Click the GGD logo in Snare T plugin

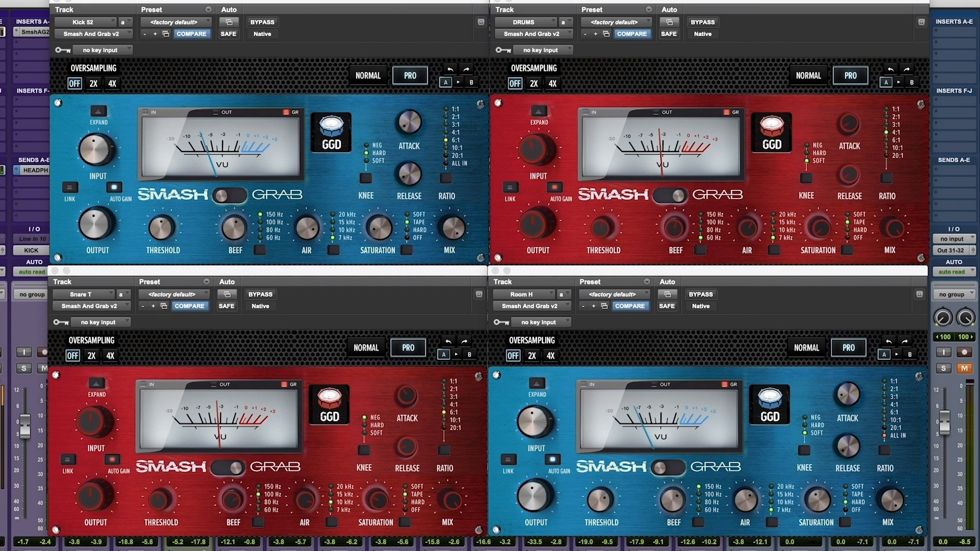pyautogui.click(x=329, y=404)
